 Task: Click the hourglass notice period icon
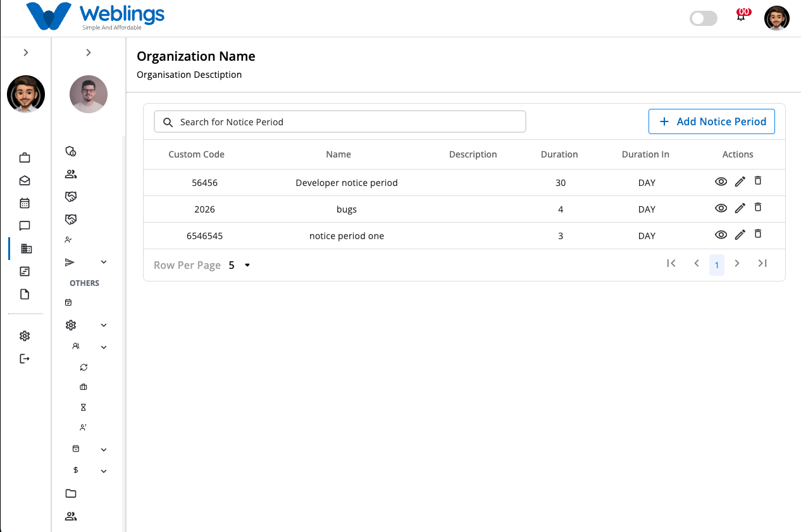tap(83, 407)
